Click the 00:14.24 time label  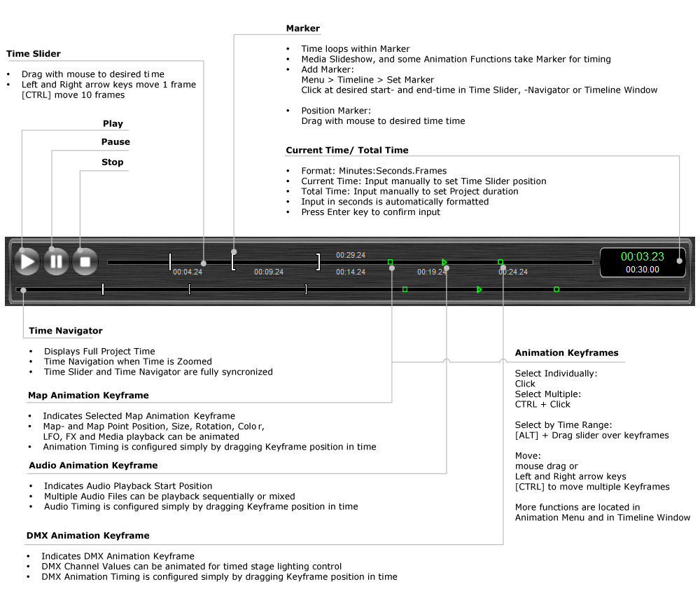pyautogui.click(x=351, y=272)
